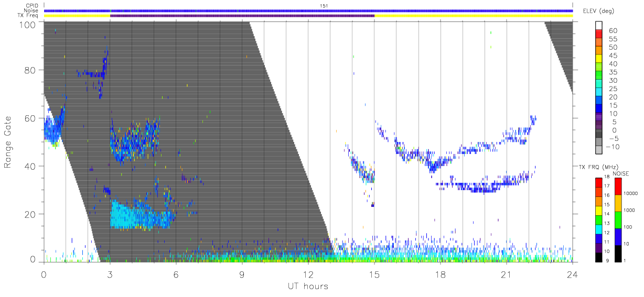
Task: Click the "10000" label on NOISE bar
Action: pos(632,193)
